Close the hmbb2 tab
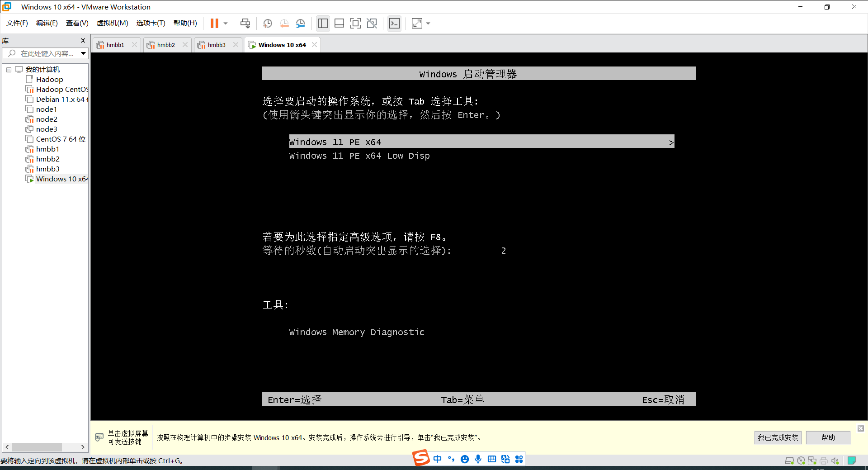Screen dimensions: 868x470 [185, 44]
